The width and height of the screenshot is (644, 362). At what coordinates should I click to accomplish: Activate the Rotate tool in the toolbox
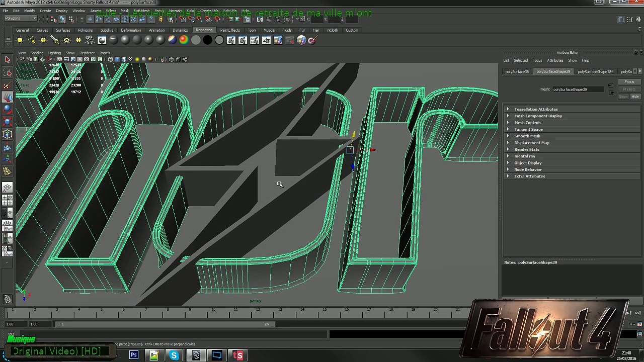pyautogui.click(x=8, y=109)
